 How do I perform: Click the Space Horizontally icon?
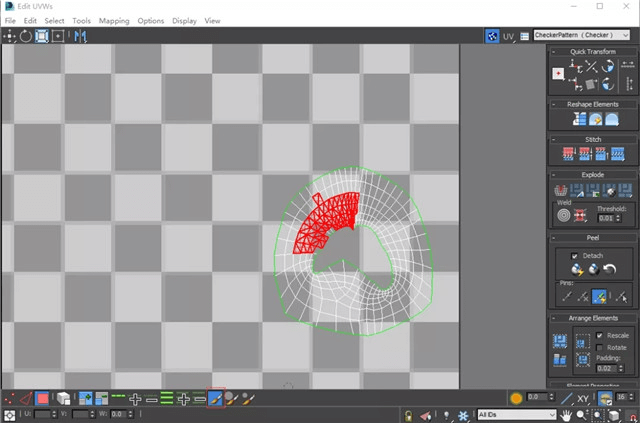[627, 65]
